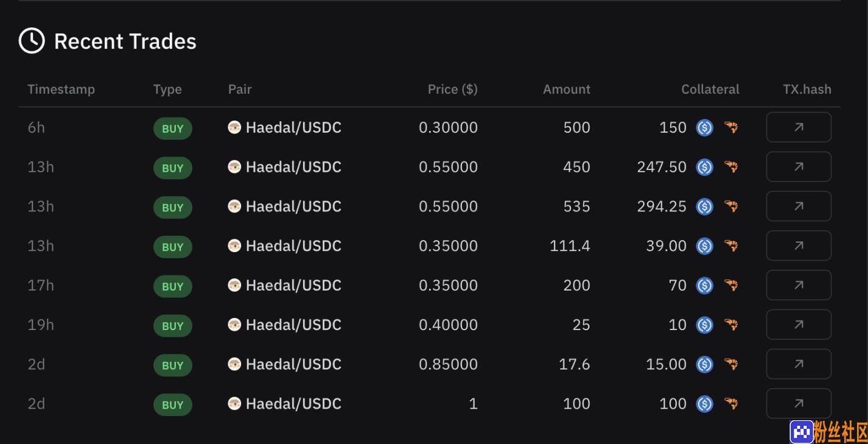
Task: Click orange shrimp icon in 6h row
Action: coord(731,127)
